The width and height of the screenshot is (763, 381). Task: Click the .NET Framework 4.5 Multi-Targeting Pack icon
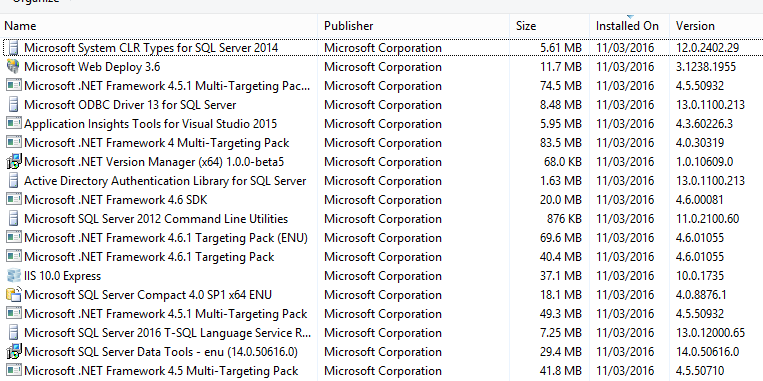[14, 370]
